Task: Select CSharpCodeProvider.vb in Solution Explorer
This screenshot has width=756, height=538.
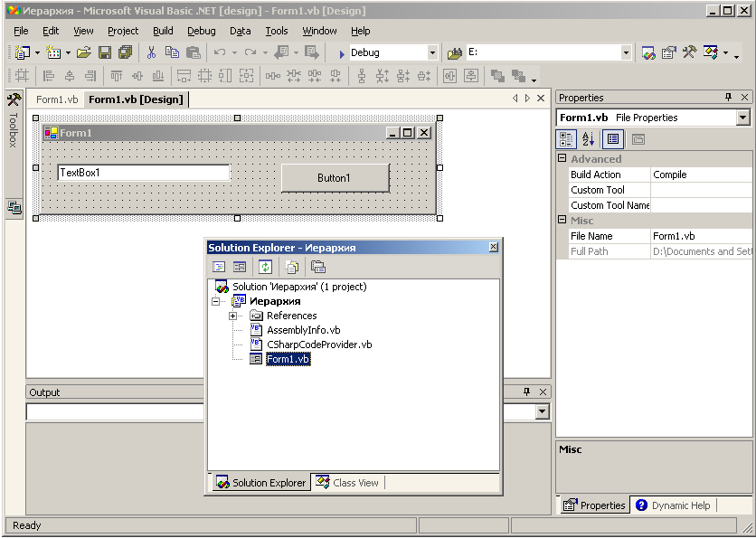Action: [319, 345]
